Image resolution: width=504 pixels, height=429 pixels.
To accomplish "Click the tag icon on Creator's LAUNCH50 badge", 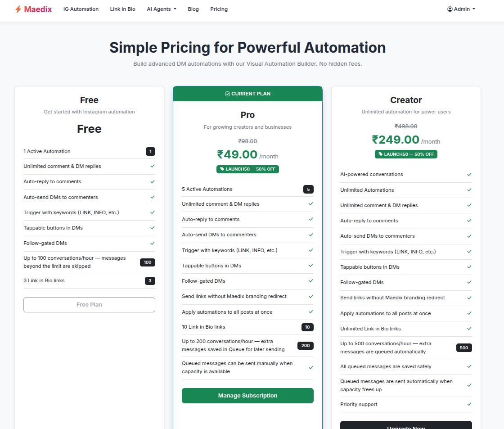I will point(381,154).
